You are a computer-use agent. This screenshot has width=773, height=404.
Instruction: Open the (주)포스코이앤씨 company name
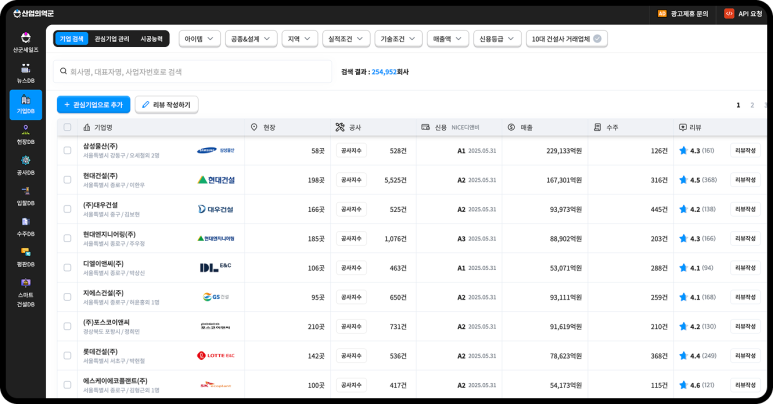pos(106,322)
